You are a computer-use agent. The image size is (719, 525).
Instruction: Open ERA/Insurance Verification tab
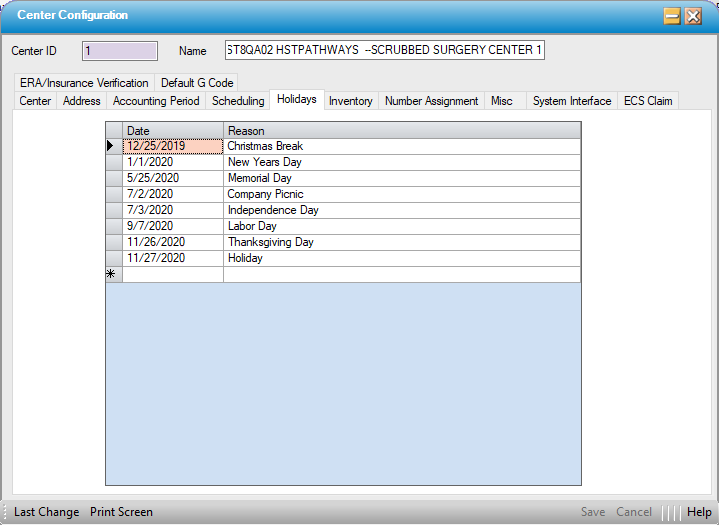coord(84,83)
